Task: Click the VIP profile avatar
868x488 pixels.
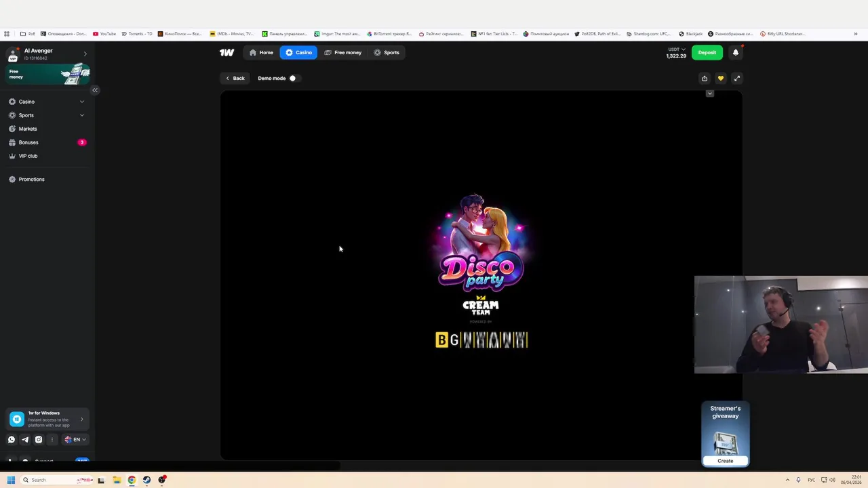Action: pyautogui.click(x=13, y=54)
